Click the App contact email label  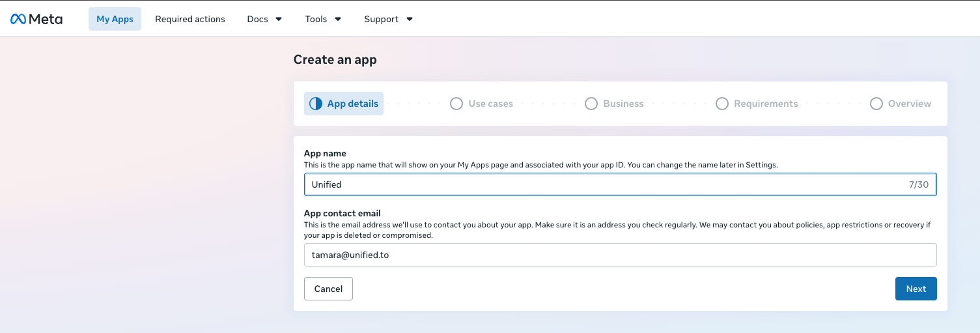click(x=343, y=213)
